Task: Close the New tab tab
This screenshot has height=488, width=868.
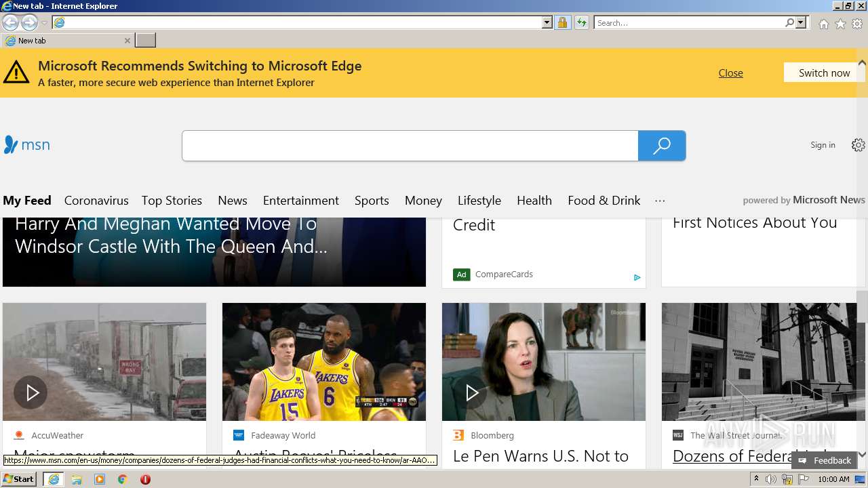Action: tap(127, 41)
